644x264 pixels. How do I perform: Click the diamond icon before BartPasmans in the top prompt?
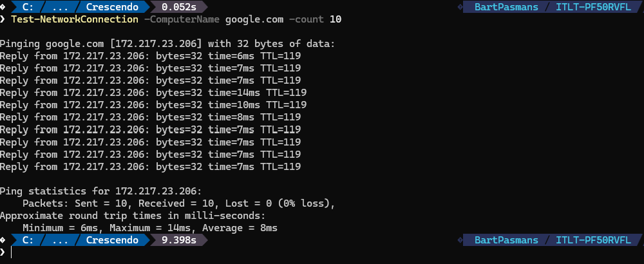pyautogui.click(x=460, y=7)
